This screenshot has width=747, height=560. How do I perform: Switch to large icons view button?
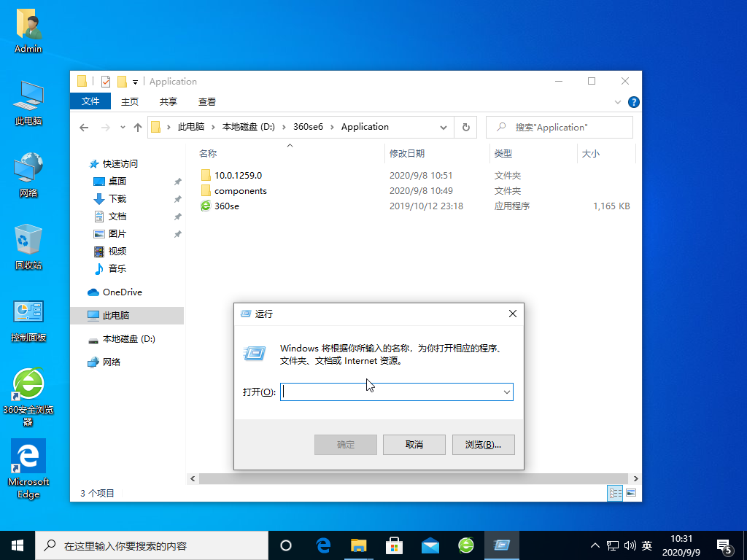point(630,494)
